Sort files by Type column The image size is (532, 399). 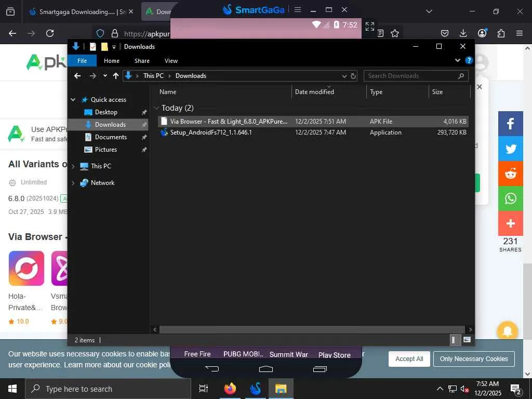pos(397,91)
